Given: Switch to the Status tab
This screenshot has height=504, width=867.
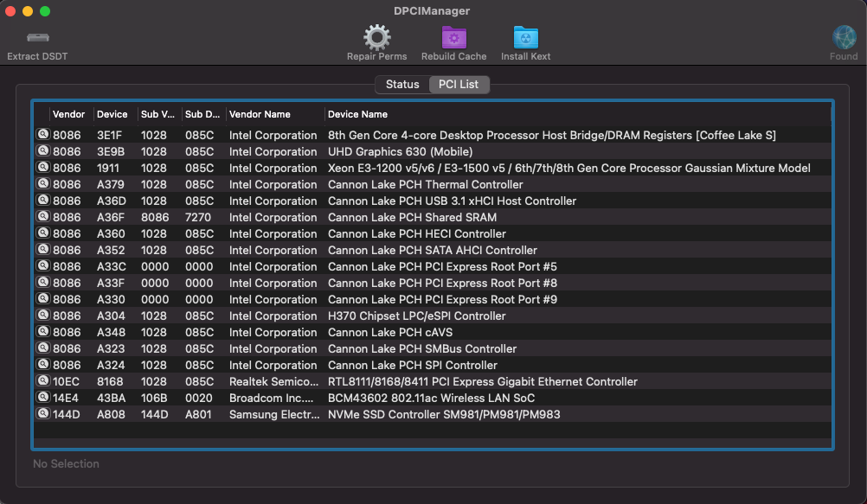Looking at the screenshot, I should click(x=402, y=85).
